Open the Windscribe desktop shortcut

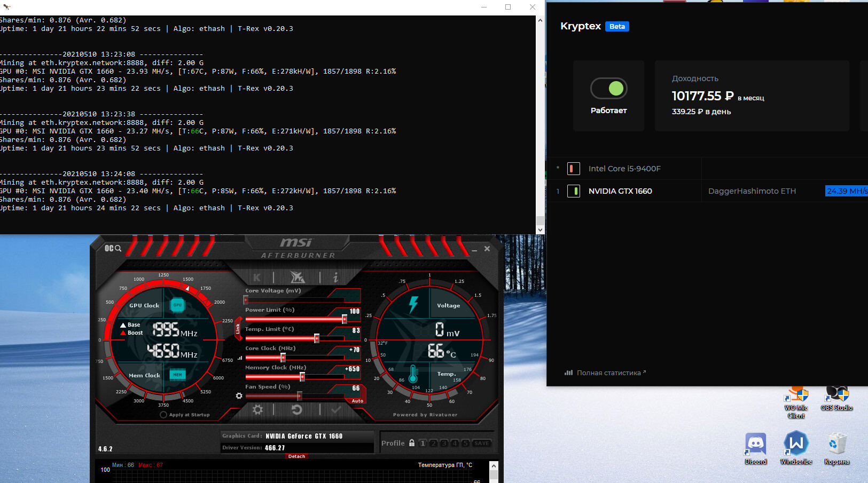point(796,448)
